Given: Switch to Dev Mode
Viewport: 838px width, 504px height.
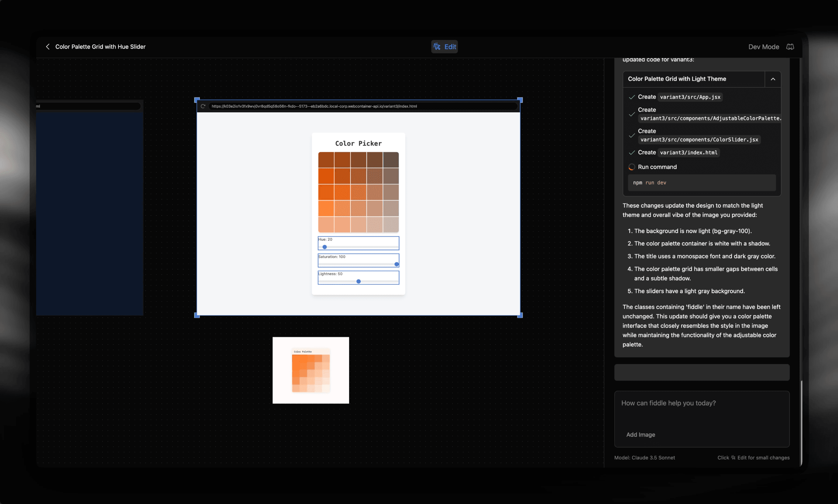Looking at the screenshot, I should 764,47.
